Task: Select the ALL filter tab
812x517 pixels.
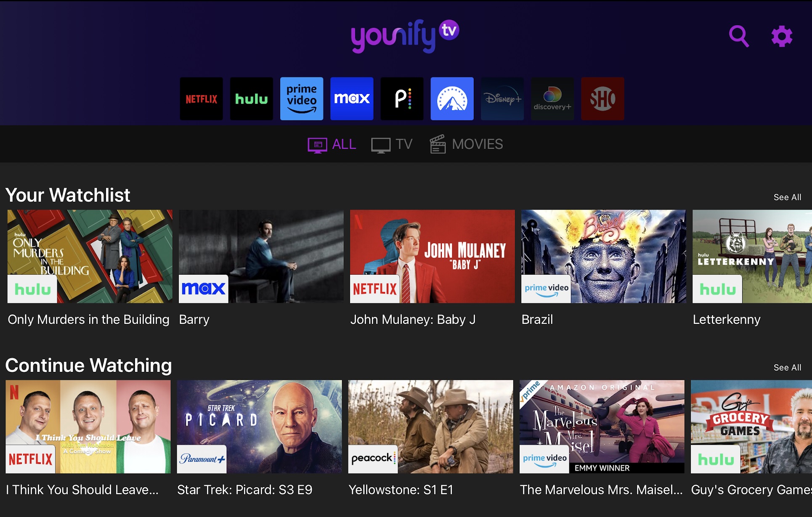Action: pyautogui.click(x=332, y=144)
